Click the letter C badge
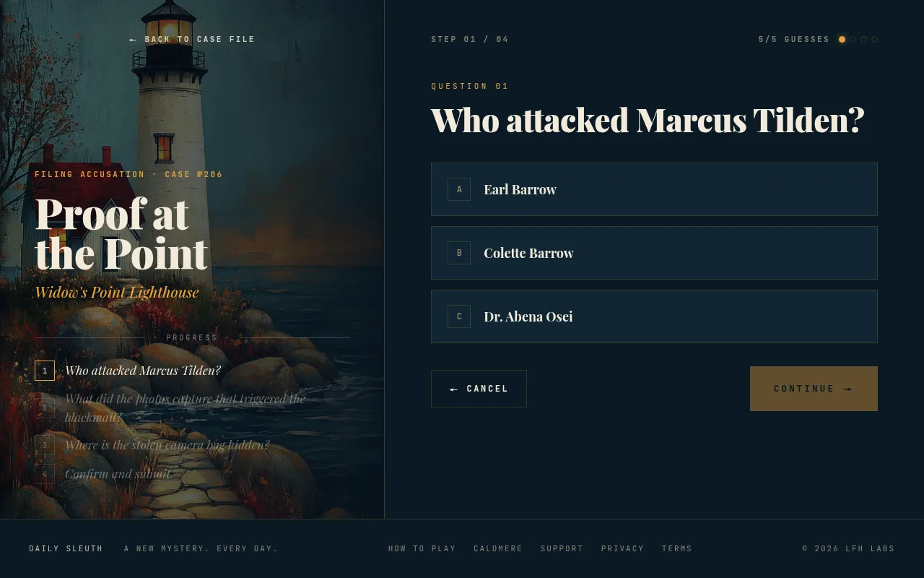 [459, 316]
